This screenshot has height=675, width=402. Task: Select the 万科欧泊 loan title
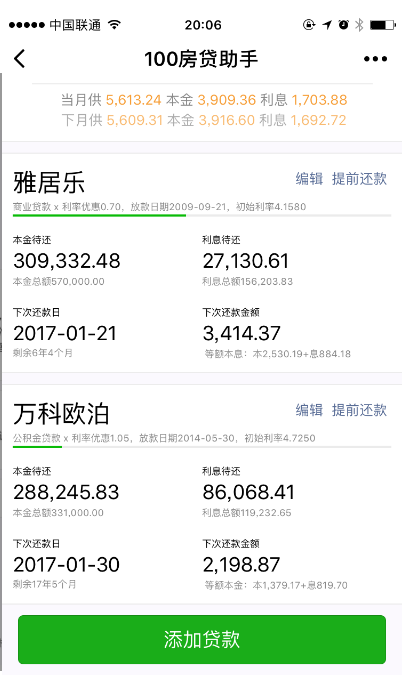(x=61, y=414)
